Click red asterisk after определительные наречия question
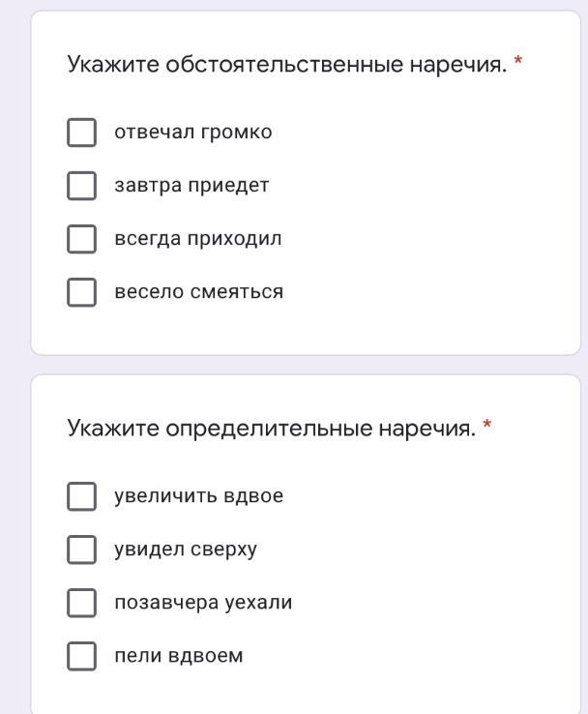Viewport: 588px width, 714px height. tap(487, 425)
